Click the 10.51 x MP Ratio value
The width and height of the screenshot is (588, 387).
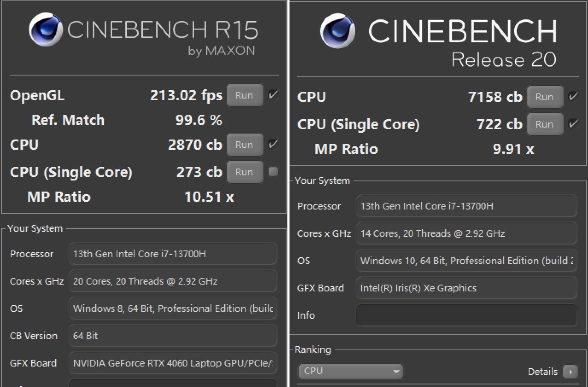coord(209,197)
